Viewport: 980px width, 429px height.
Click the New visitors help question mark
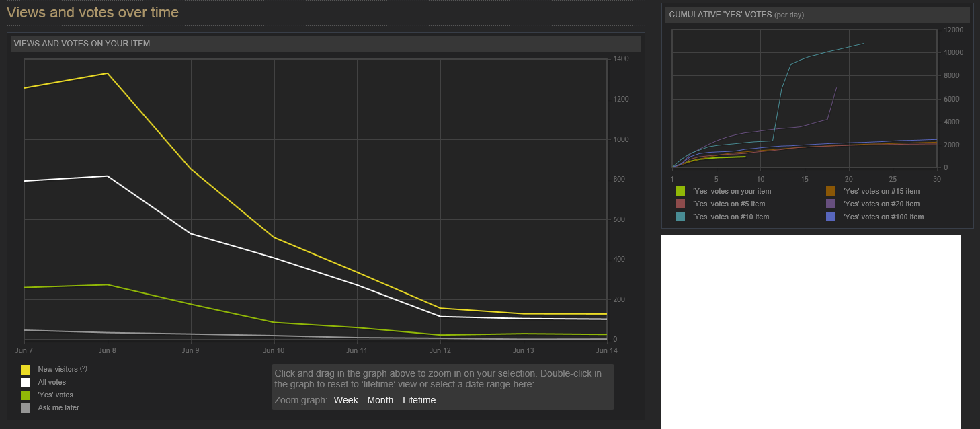pos(83,368)
